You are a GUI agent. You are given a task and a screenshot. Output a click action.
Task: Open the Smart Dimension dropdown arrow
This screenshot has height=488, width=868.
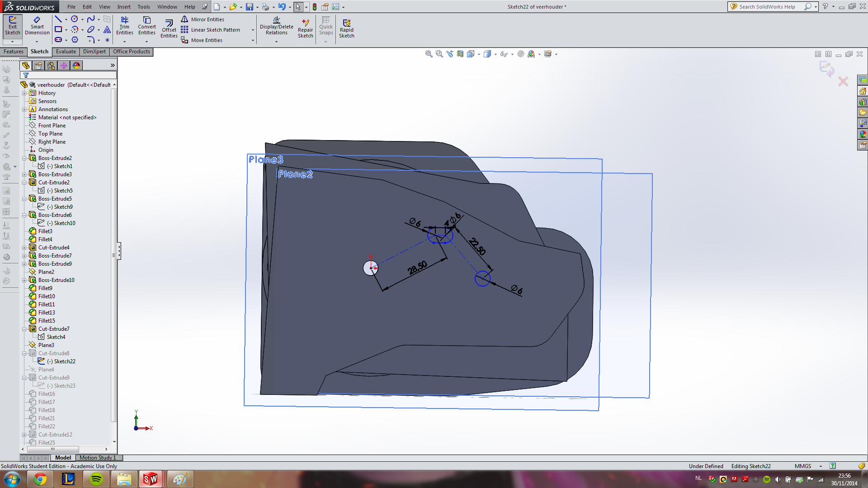pyautogui.click(x=37, y=42)
